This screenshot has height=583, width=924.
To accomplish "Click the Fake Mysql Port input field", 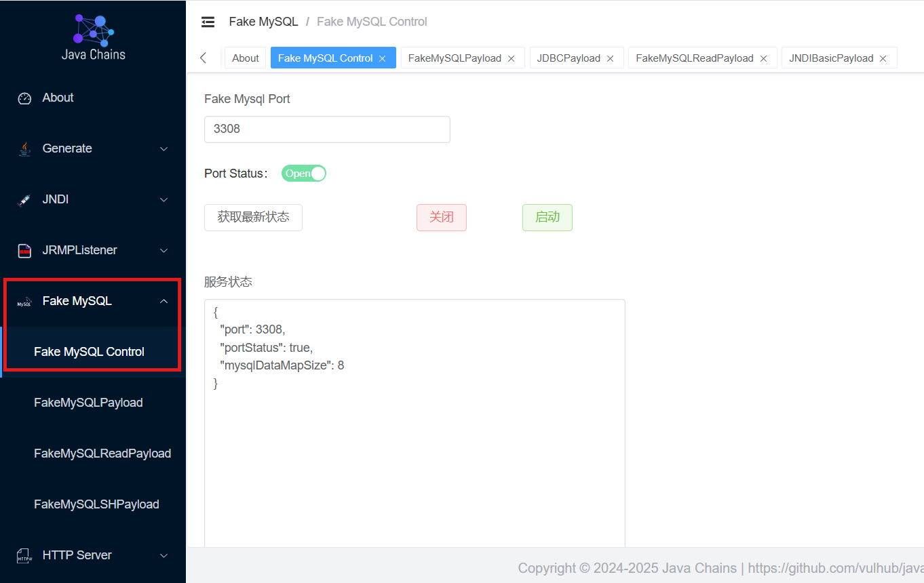I will point(327,129).
